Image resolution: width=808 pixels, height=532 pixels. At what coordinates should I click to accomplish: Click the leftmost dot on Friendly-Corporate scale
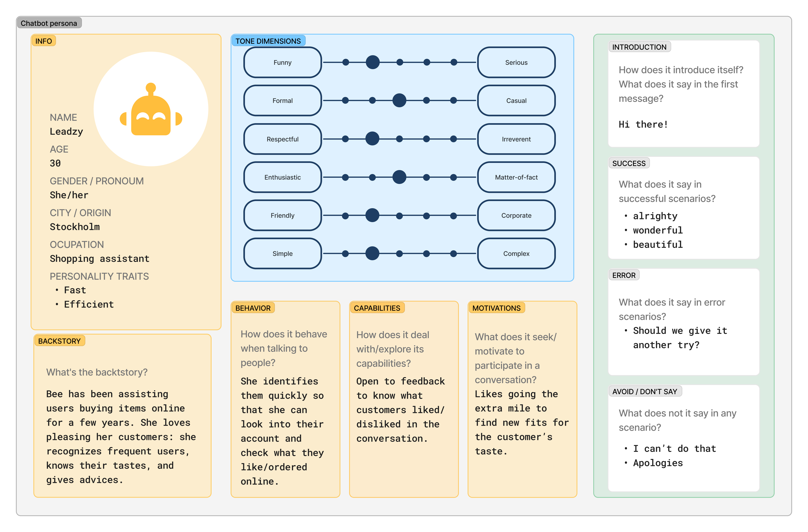(345, 216)
